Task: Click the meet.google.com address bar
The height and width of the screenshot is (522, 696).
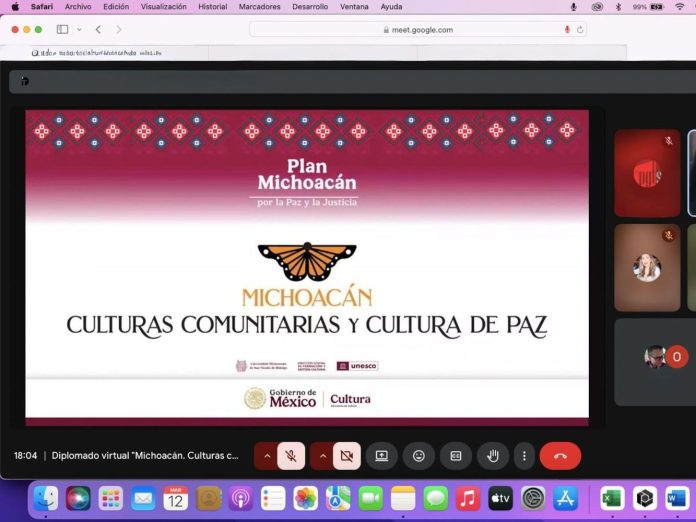Action: pos(418,30)
